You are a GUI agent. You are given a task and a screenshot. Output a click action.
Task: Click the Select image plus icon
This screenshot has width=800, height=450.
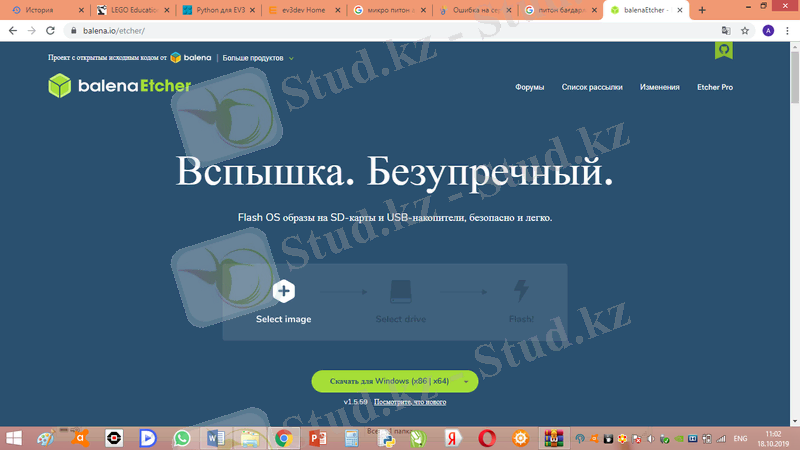point(284,292)
